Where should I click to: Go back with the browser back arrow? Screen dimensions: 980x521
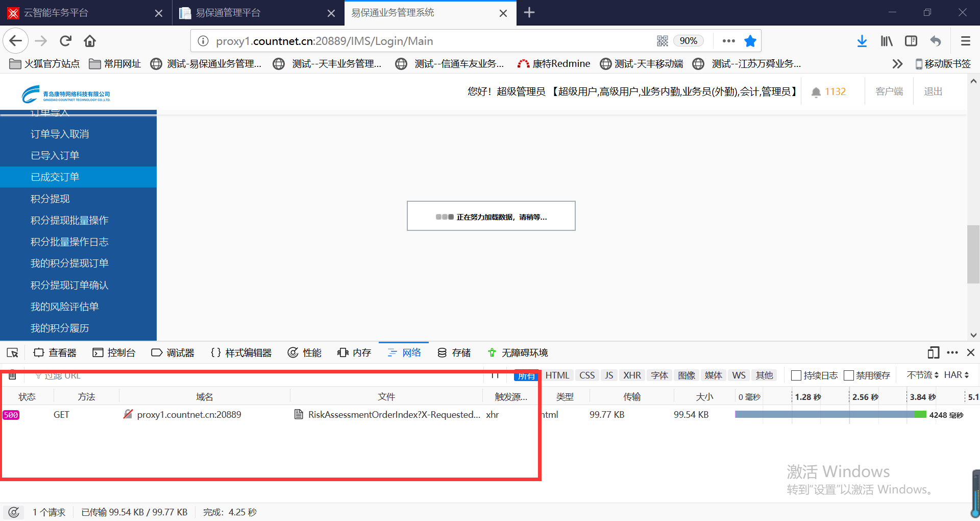click(x=16, y=41)
